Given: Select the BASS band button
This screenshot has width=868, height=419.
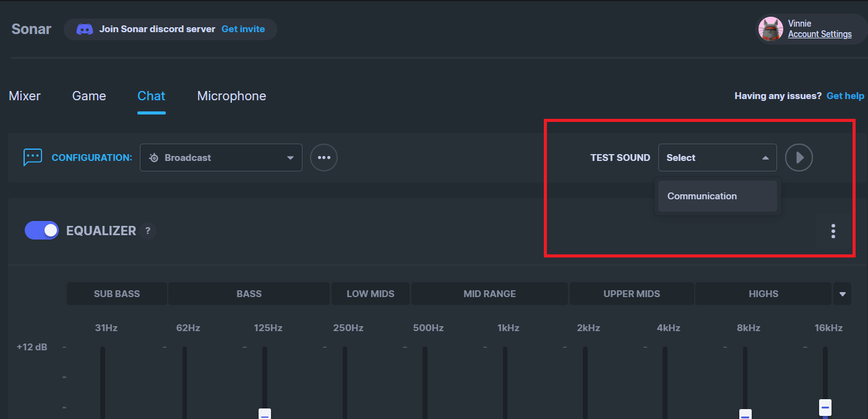Looking at the screenshot, I should click(x=249, y=294).
